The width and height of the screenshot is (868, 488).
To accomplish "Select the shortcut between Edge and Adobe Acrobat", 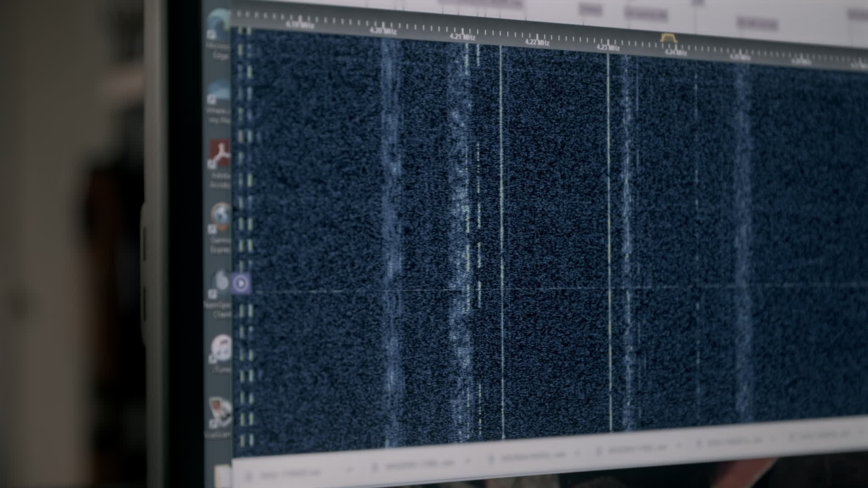I will click(x=219, y=91).
